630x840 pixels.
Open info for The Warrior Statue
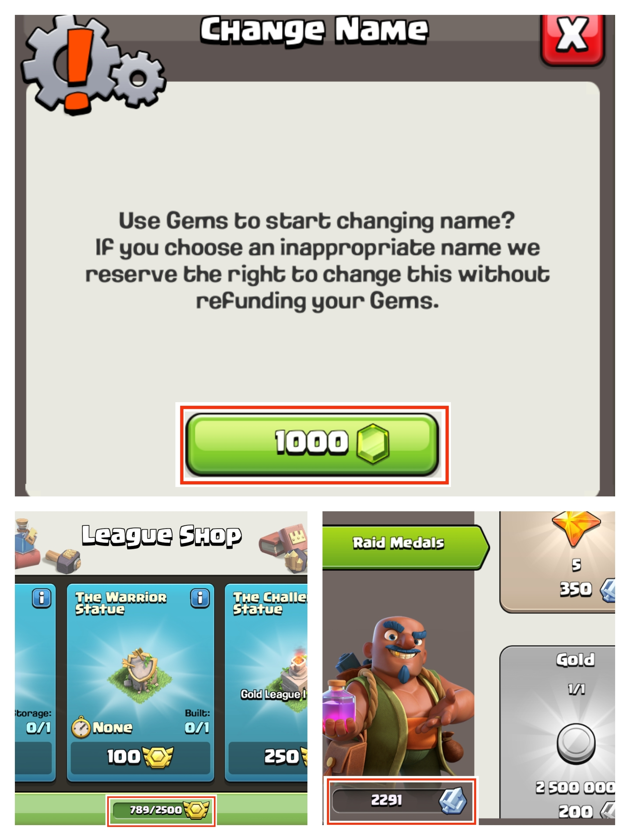[200, 598]
